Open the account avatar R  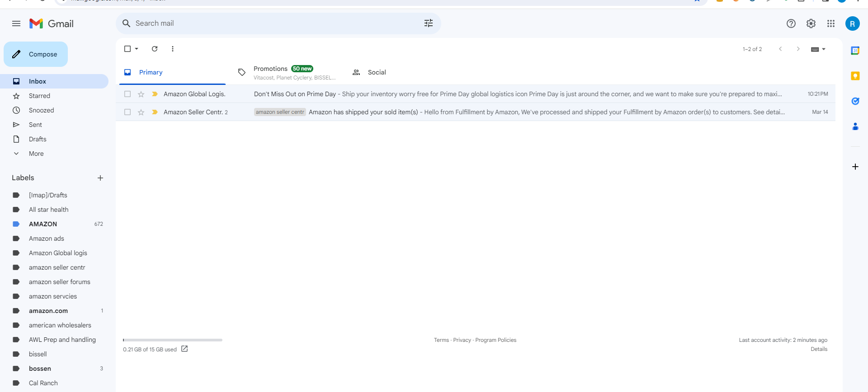pyautogui.click(x=853, y=23)
